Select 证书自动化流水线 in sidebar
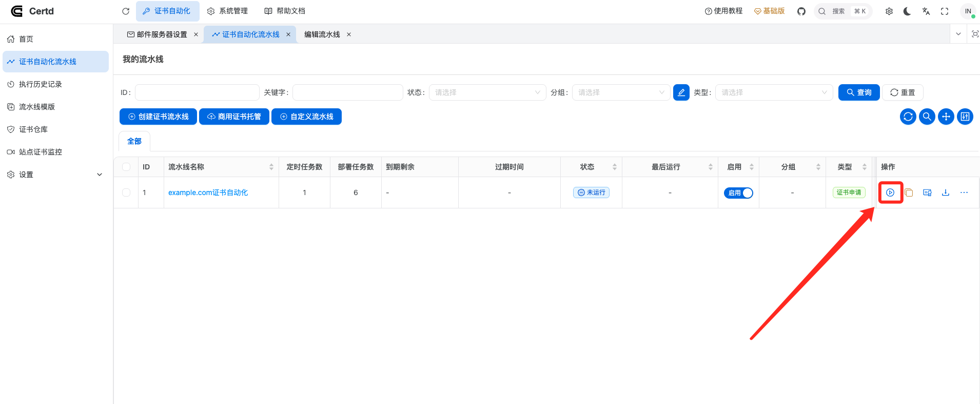The height and width of the screenshot is (404, 980). (55, 62)
